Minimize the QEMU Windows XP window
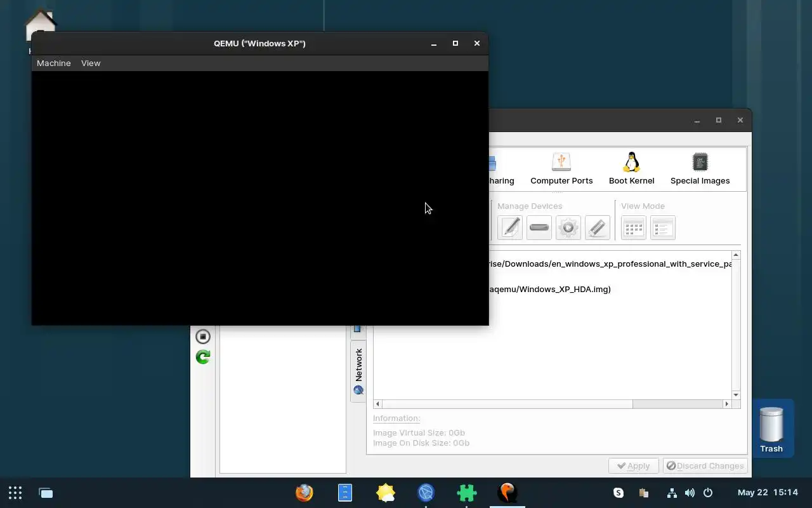Image resolution: width=812 pixels, height=508 pixels. coord(434,43)
